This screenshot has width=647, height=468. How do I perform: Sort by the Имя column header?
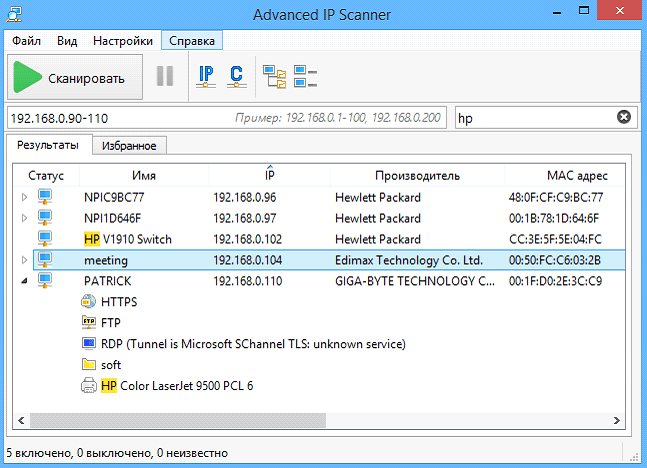pyautogui.click(x=144, y=175)
